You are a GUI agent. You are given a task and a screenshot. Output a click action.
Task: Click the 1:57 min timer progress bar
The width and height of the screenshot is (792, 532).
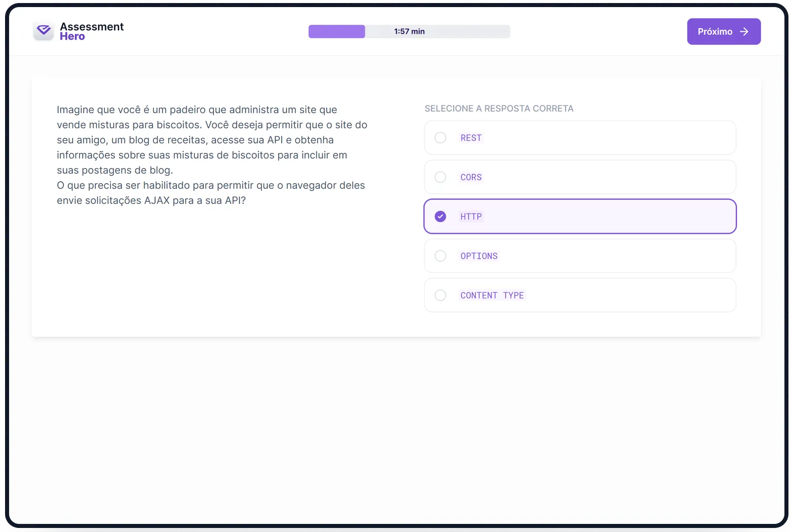[409, 31]
